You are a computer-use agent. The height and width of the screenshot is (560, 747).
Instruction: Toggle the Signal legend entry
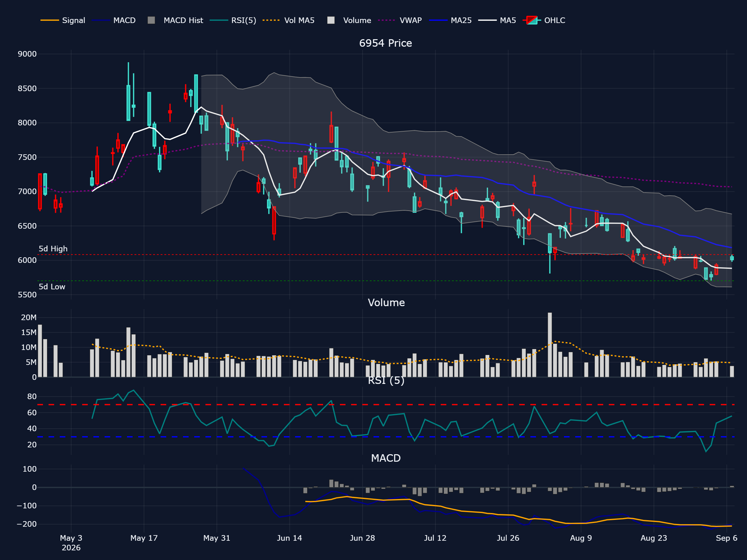[x=63, y=20]
